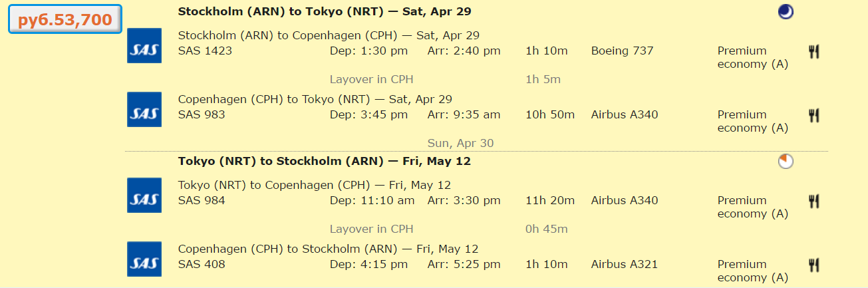Click the SAS 1423 flight number
868x288 pixels.
205,51
